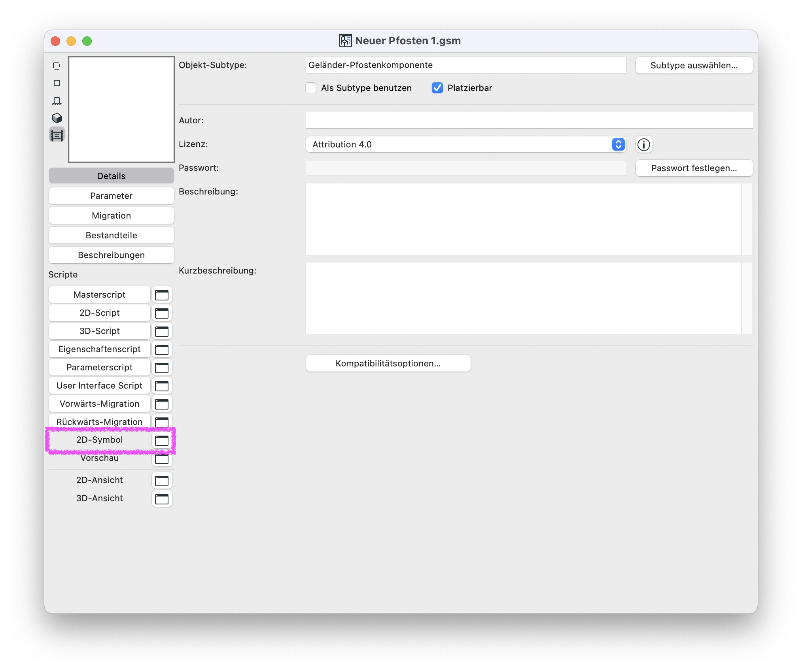Select the square 2D view preview icon

[x=57, y=83]
